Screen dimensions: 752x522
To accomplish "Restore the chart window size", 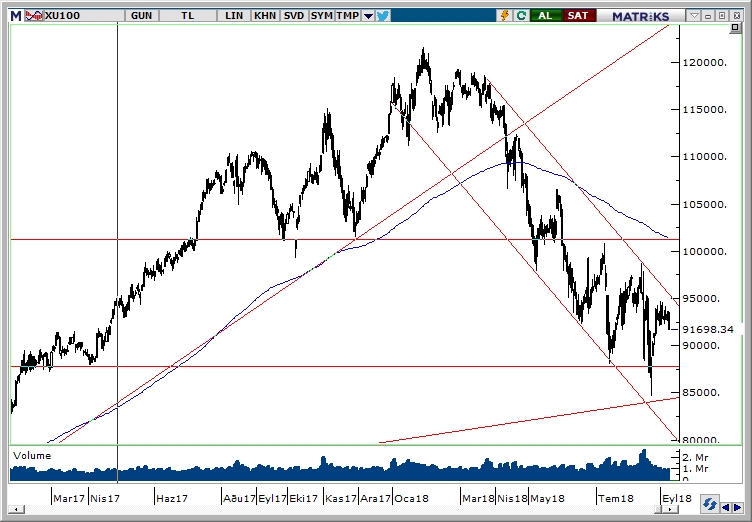I will [722, 16].
